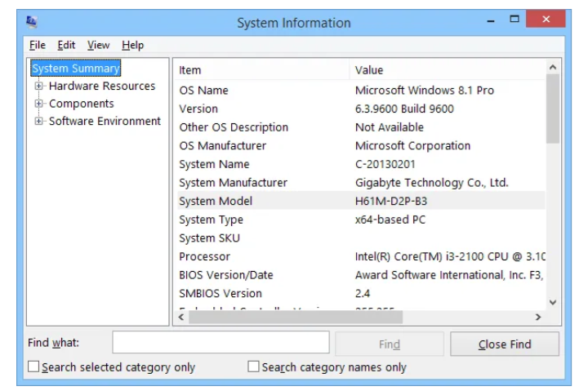Select the Microsoft Windows 8.1 Pro value
The image size is (588, 391).
click(x=424, y=91)
